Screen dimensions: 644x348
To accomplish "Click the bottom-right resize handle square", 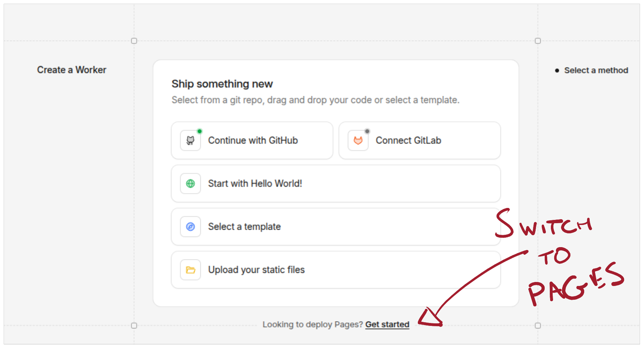I will (x=537, y=326).
